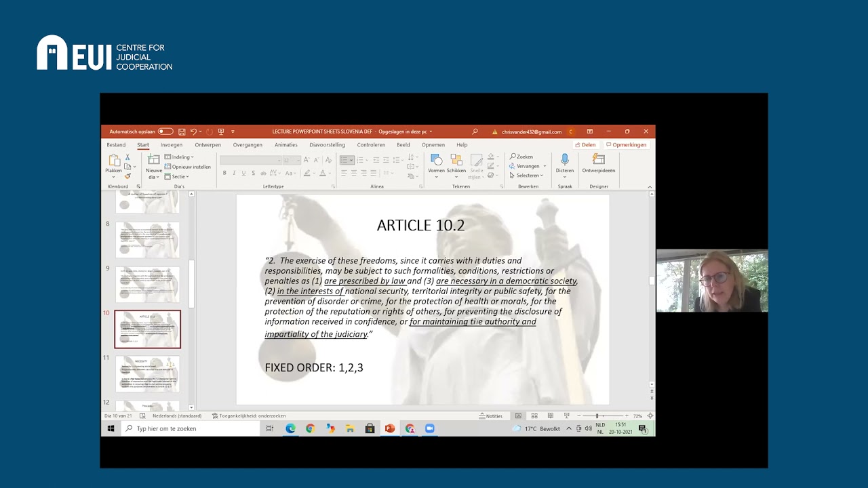
Task: Click the Vormen shapes icon
Action: 436,160
